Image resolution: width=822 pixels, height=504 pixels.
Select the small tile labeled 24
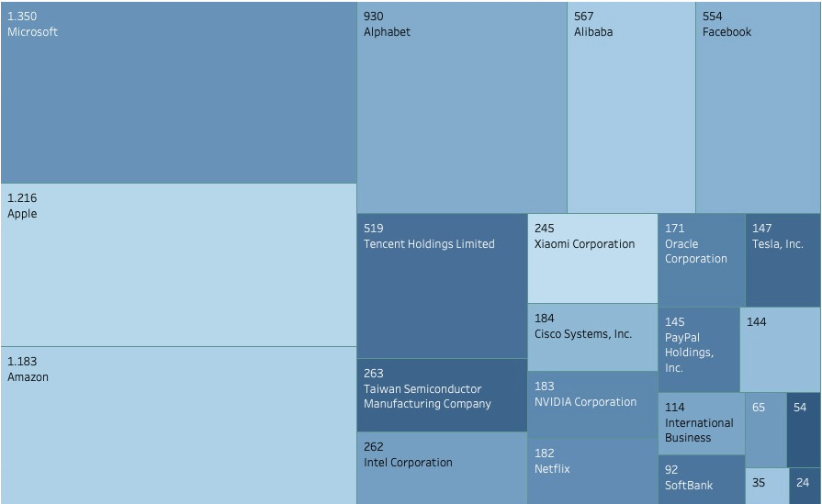pos(805,487)
